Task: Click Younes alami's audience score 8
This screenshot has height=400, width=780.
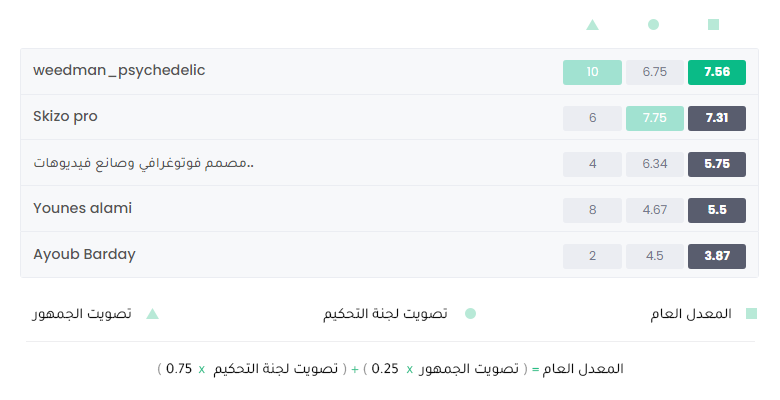Action: 592,210
